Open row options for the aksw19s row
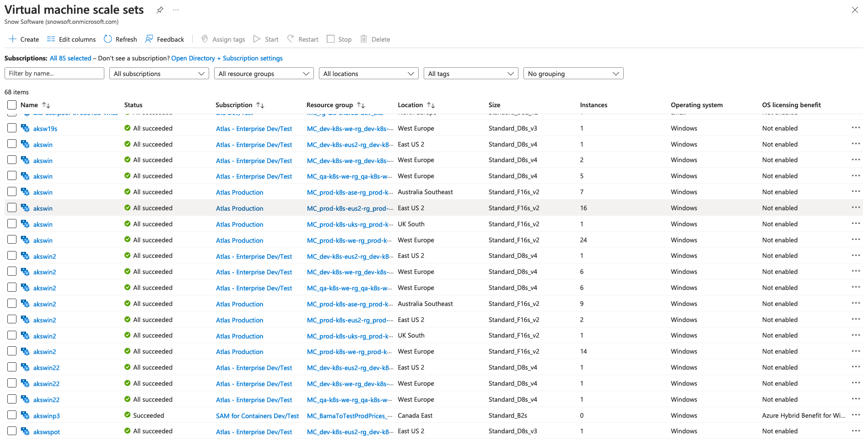Screen dimensions: 868x442 point(856,128)
